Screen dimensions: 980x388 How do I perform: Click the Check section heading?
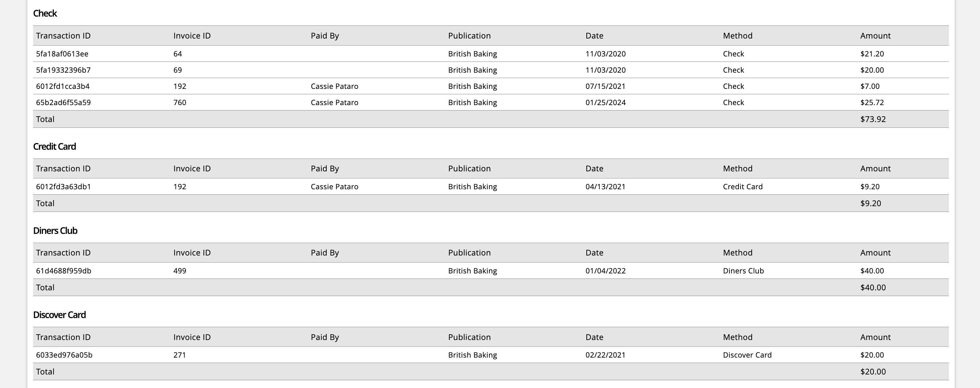pos(45,13)
